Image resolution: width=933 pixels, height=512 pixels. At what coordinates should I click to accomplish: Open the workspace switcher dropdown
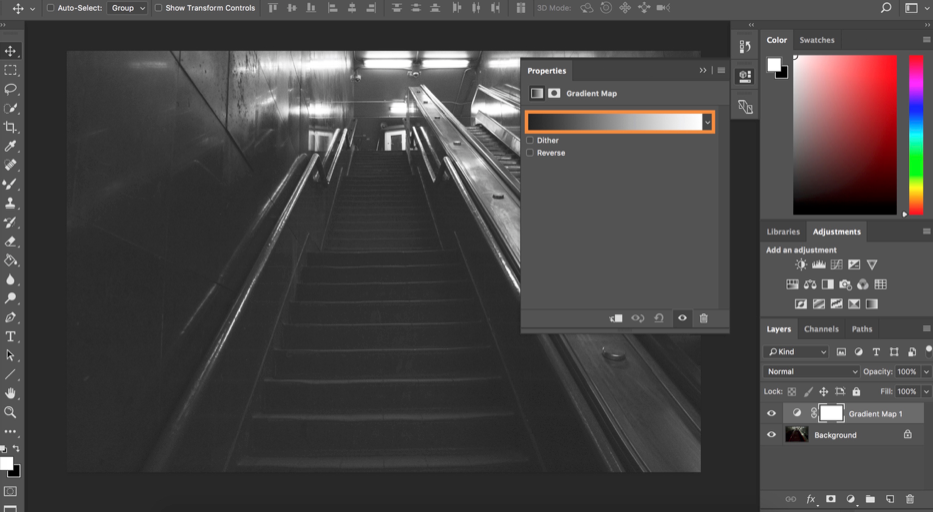click(915, 8)
